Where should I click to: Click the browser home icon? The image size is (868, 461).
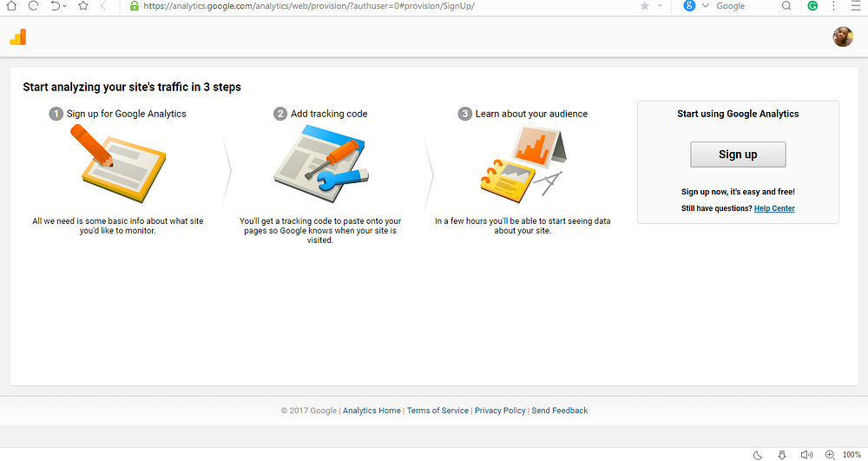point(11,5)
